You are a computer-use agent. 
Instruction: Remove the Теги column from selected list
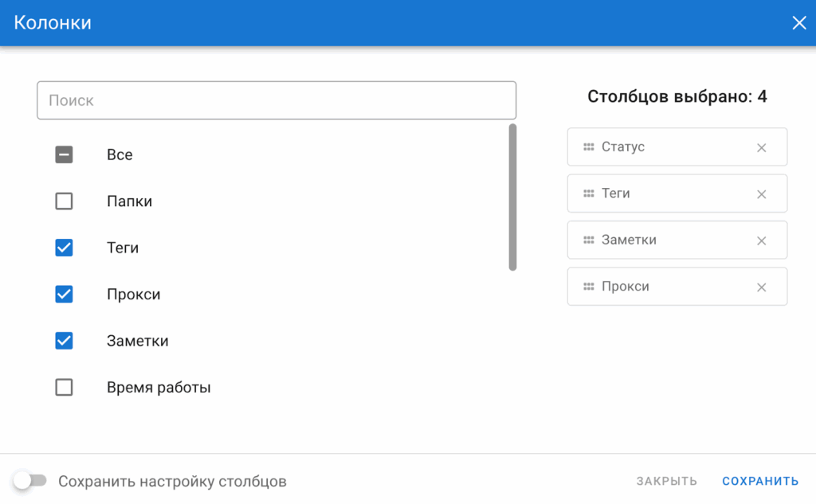(761, 194)
